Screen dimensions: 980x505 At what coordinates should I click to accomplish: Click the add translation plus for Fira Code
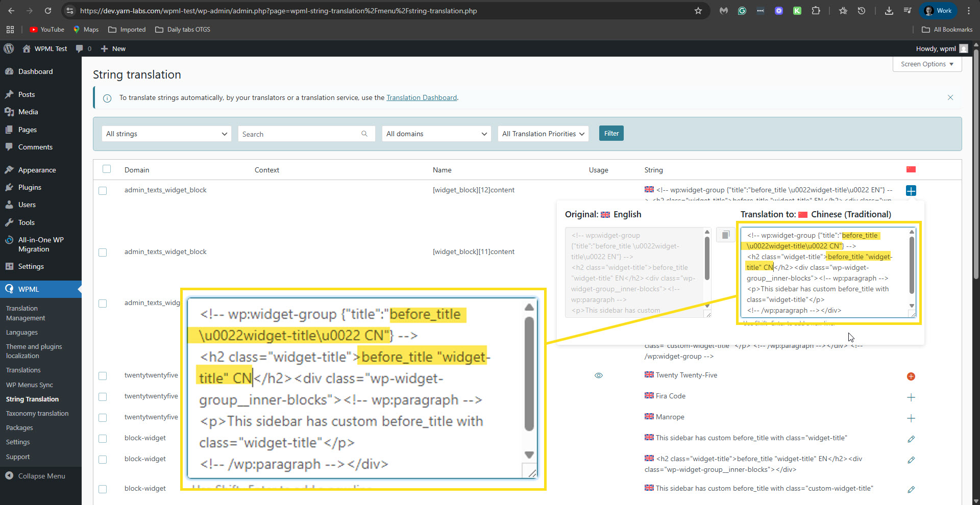pos(911,397)
